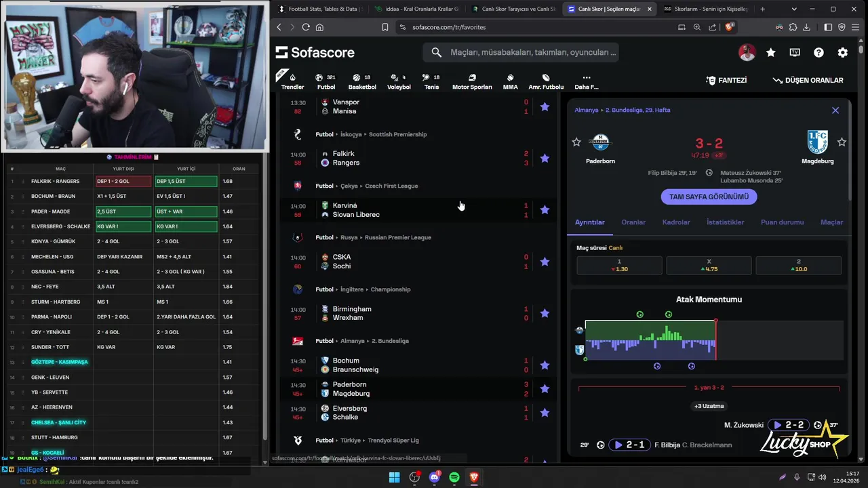Unfavorite the CSKA - Sochi match
The width and height of the screenshot is (868, 488).
click(x=545, y=262)
